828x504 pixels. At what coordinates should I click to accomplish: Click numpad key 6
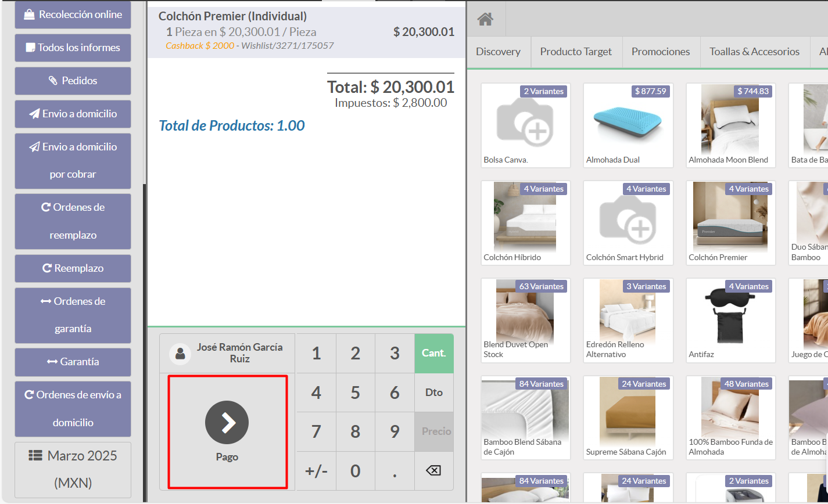(395, 393)
